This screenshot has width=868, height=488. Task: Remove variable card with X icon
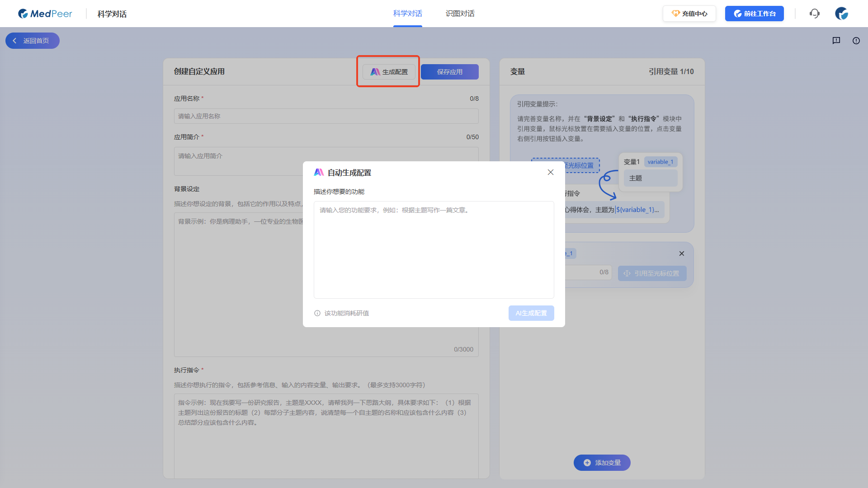[x=682, y=253]
